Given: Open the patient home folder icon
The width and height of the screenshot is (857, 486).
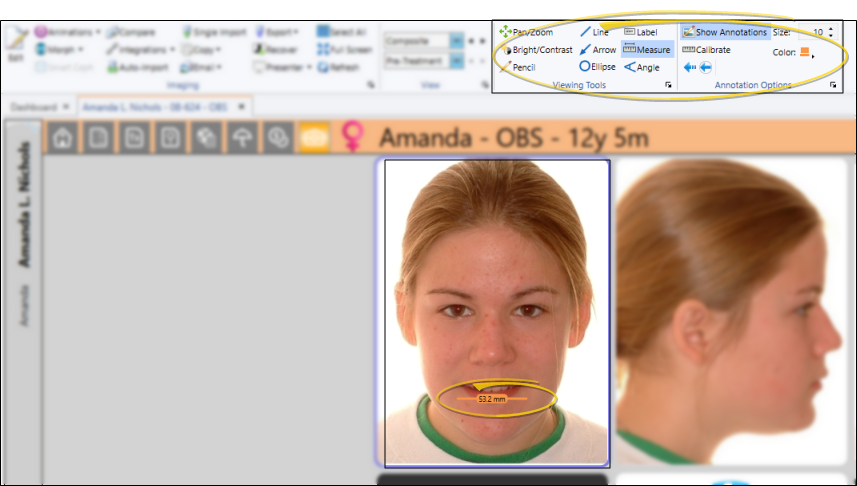Looking at the screenshot, I should (62, 138).
